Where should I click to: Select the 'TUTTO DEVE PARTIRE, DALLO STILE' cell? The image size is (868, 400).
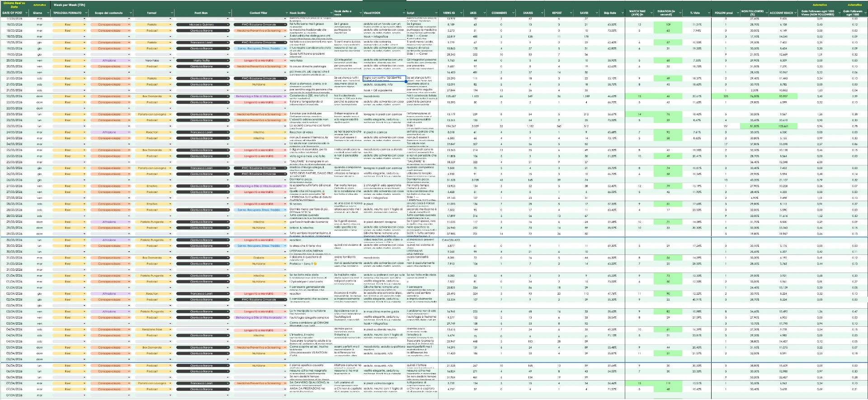311,174
